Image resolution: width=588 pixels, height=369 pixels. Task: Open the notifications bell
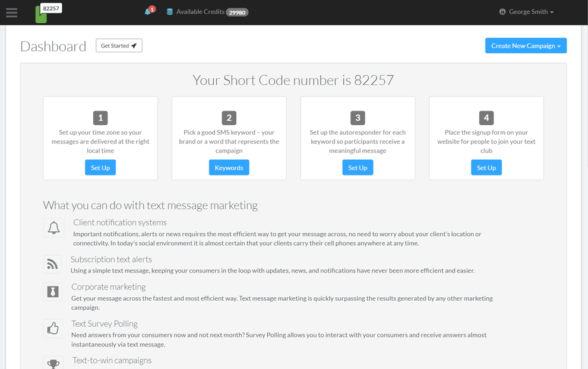pos(149,11)
